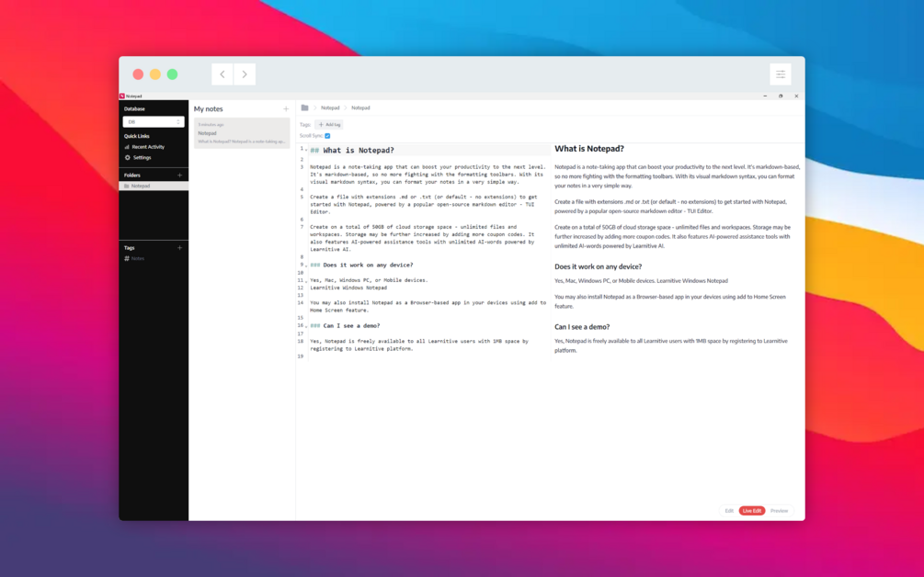Add a new folder with the plus icon
924x577 pixels.
179,175
